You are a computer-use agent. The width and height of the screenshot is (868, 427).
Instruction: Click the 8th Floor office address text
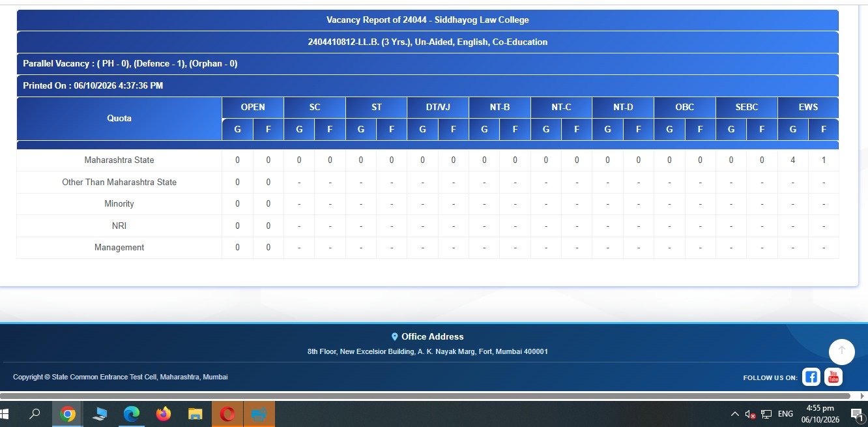(x=427, y=352)
